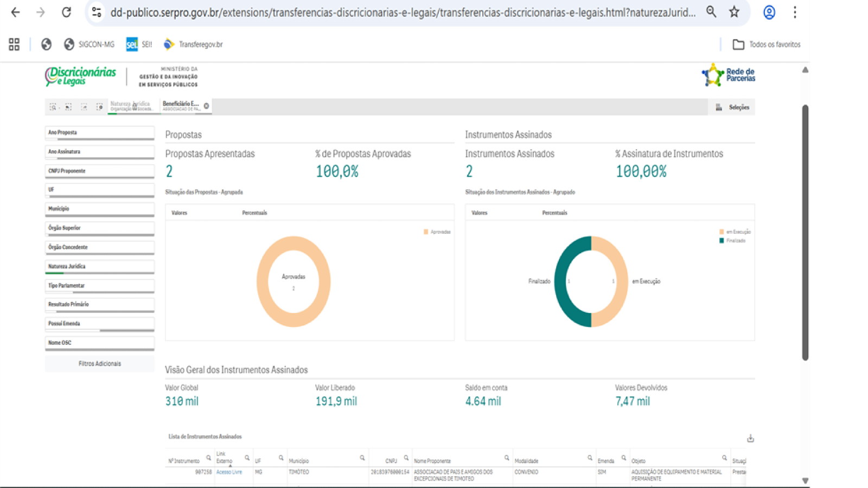Remove the Beneficiário selection filter
Screen dimensions: 868x488
pos(206,106)
